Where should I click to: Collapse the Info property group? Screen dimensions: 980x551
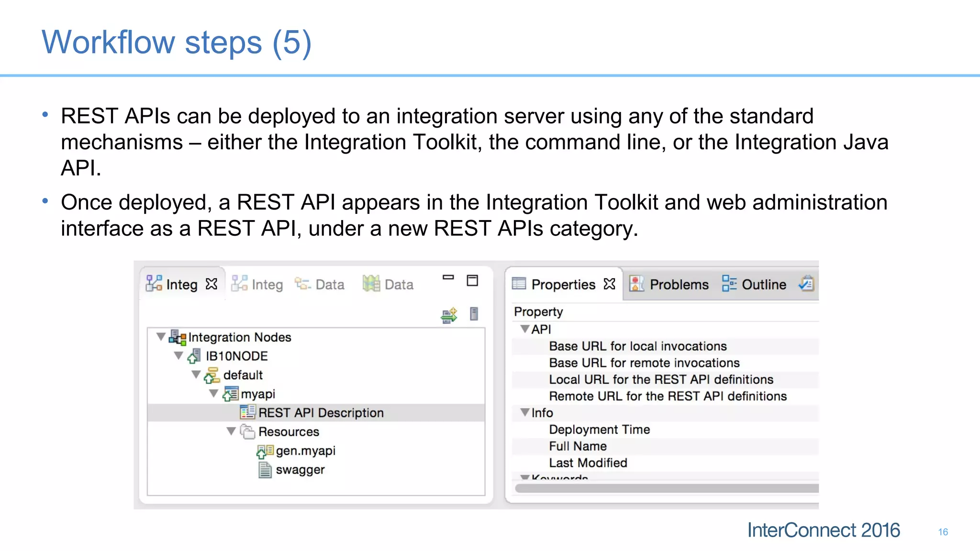[x=525, y=412]
